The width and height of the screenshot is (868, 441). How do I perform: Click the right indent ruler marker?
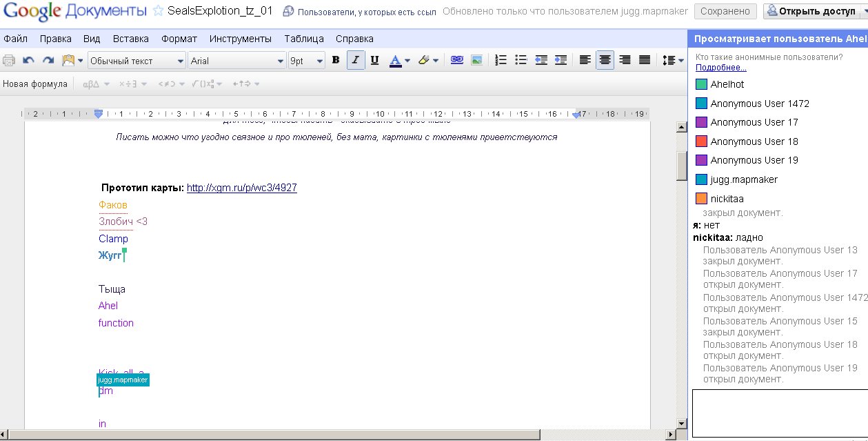(576, 115)
